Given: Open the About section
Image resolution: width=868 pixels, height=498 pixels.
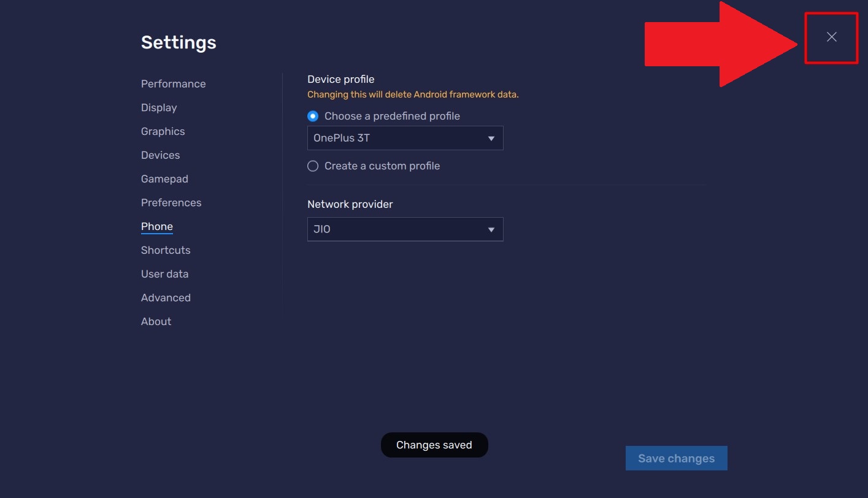Looking at the screenshot, I should coord(156,321).
